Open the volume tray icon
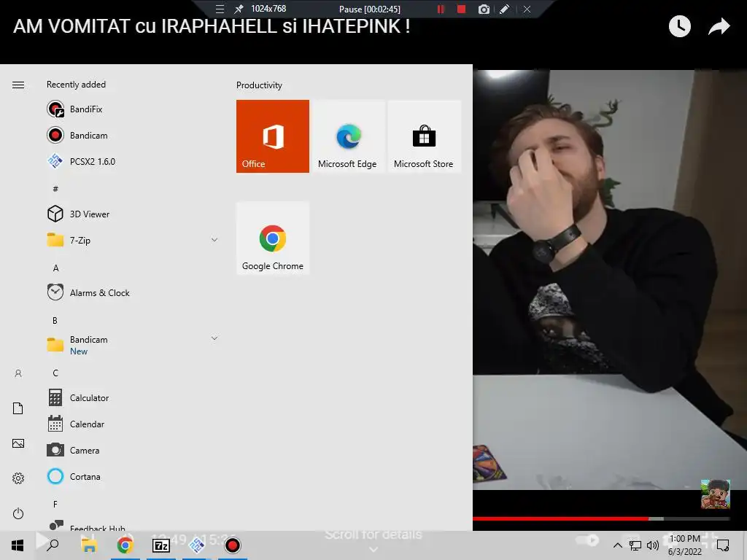 click(x=653, y=545)
